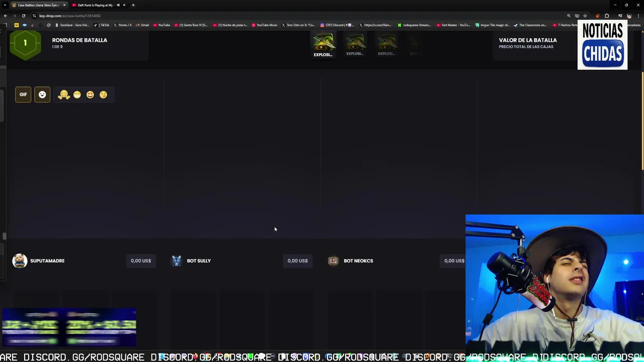This screenshot has height=362, width=644.
Task: Reload the key-drop page
Action: (23, 16)
